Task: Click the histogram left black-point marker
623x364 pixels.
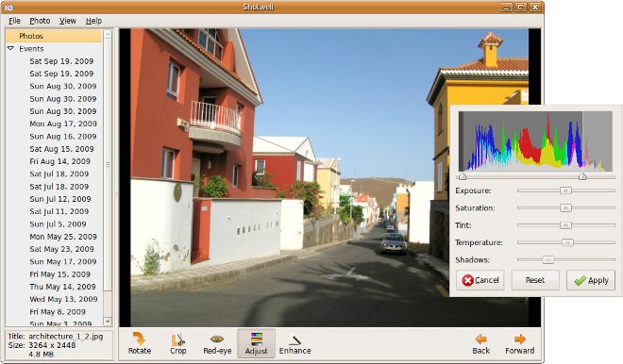Action: pyautogui.click(x=463, y=176)
